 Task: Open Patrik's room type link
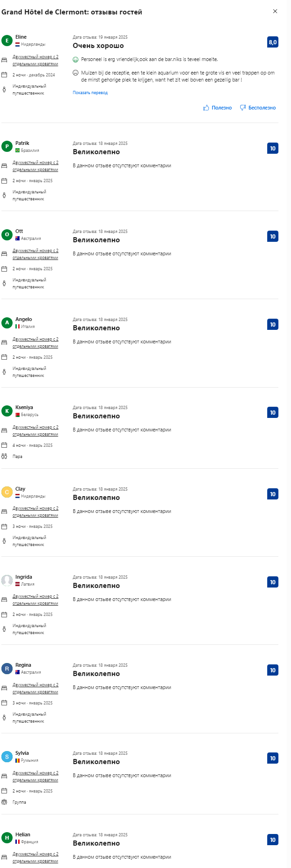[35, 166]
